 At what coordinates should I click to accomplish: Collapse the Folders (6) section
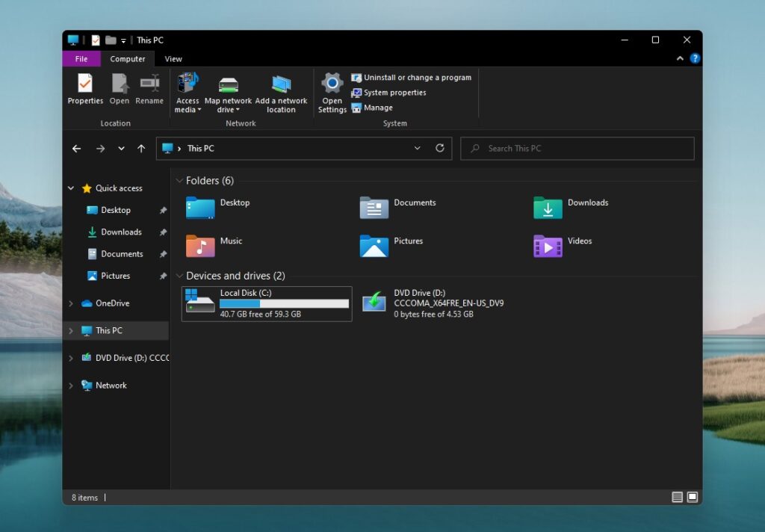tap(179, 180)
